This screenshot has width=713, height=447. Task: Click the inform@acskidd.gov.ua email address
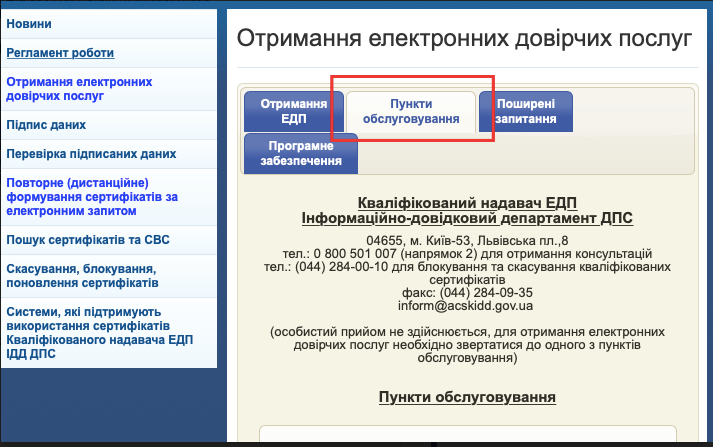(x=466, y=306)
